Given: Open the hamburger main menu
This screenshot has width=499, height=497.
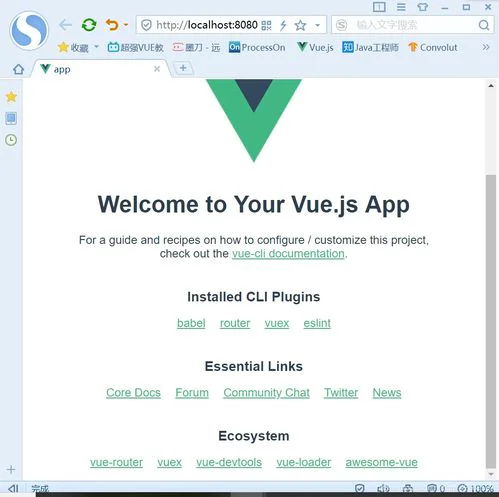Looking at the screenshot, I should click(x=401, y=7).
